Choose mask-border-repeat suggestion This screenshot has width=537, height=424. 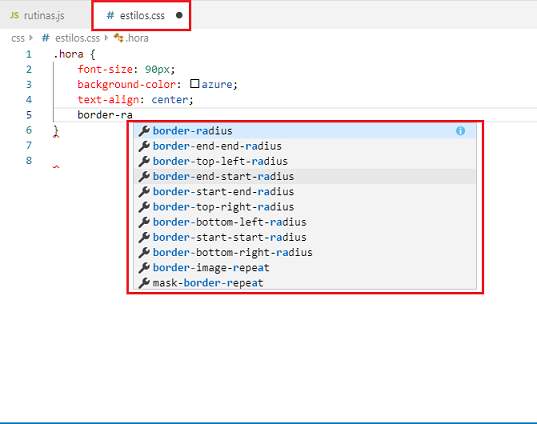305,283
